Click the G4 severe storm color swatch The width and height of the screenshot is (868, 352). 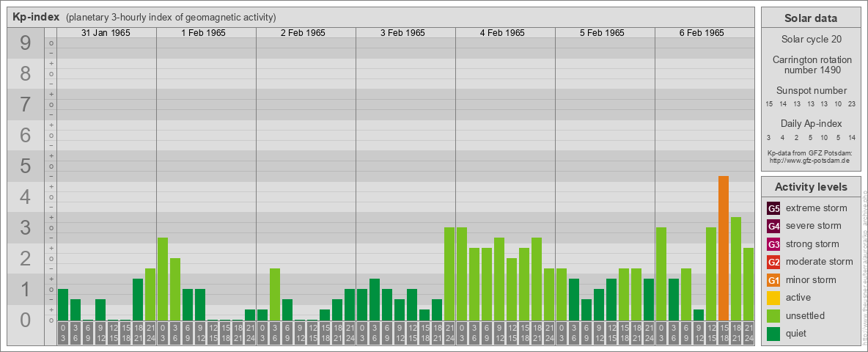point(773,226)
